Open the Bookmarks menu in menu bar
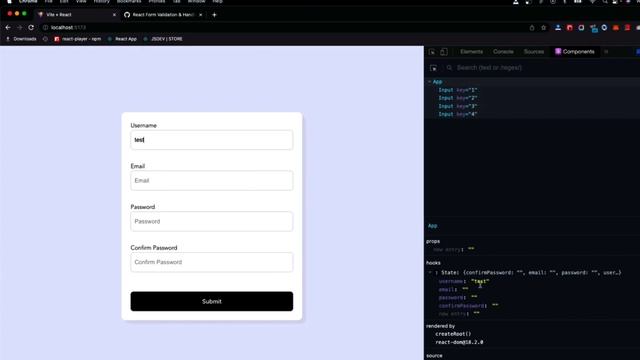640x360 pixels. (x=129, y=2)
